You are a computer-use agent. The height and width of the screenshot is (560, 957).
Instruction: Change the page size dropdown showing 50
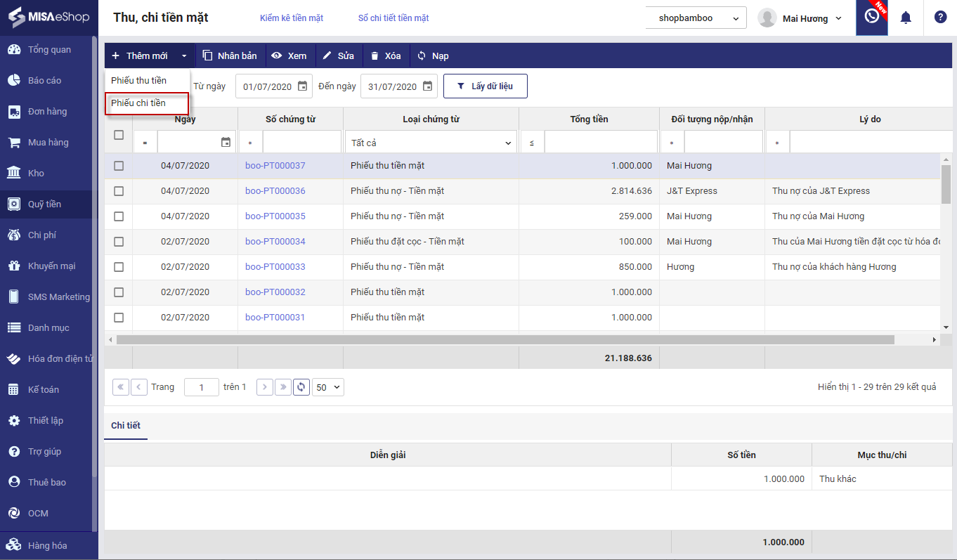click(328, 387)
